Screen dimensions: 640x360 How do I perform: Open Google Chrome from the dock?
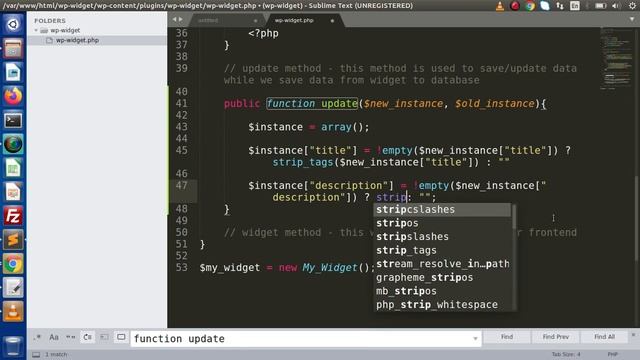click(13, 264)
